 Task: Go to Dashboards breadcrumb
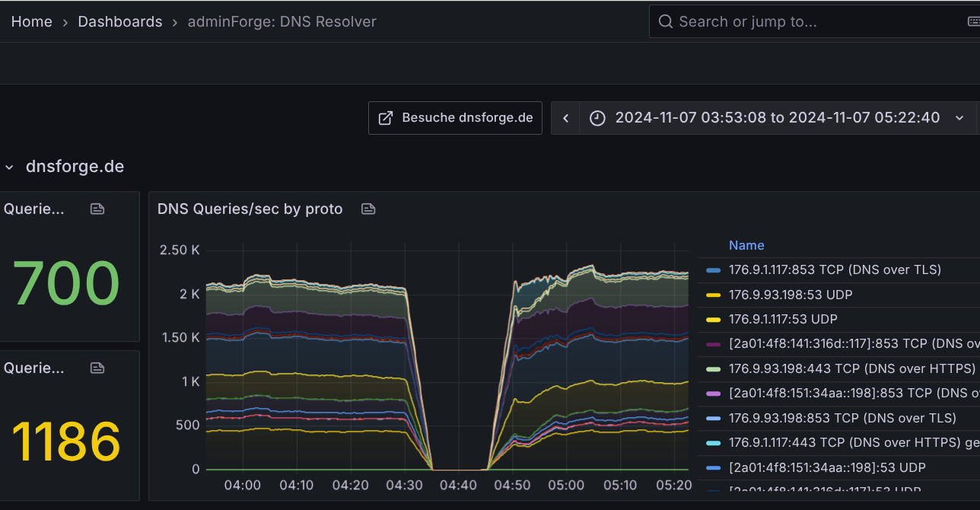[120, 21]
